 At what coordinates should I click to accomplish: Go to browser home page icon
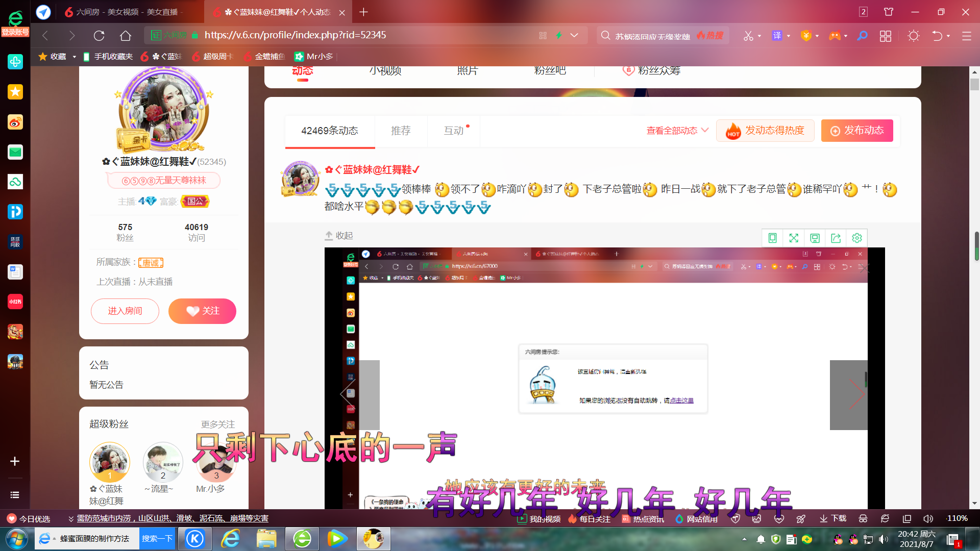click(x=126, y=35)
